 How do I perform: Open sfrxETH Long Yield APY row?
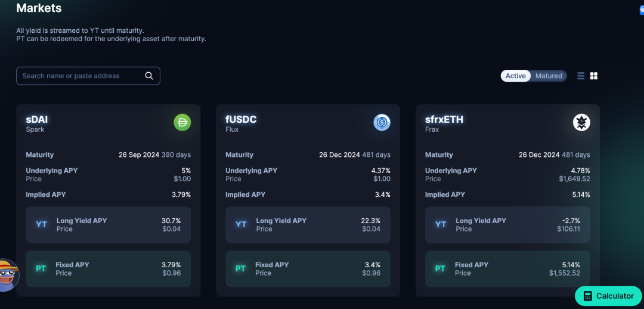507,225
